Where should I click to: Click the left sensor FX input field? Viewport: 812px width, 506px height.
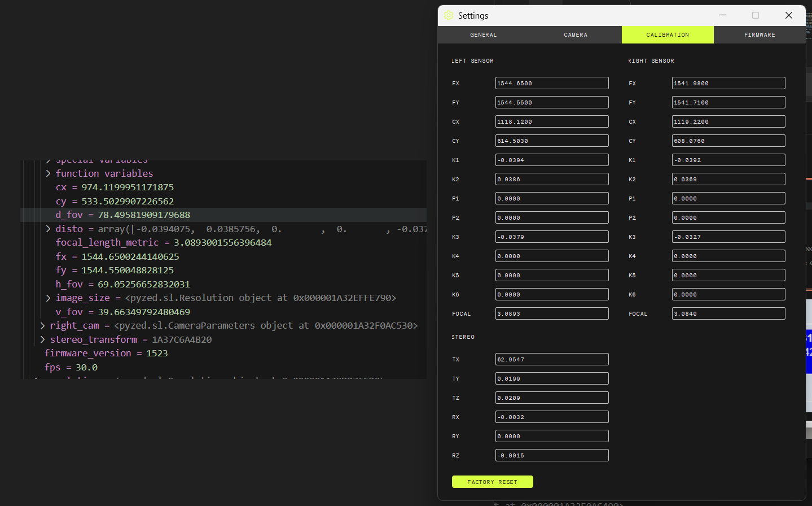click(551, 84)
